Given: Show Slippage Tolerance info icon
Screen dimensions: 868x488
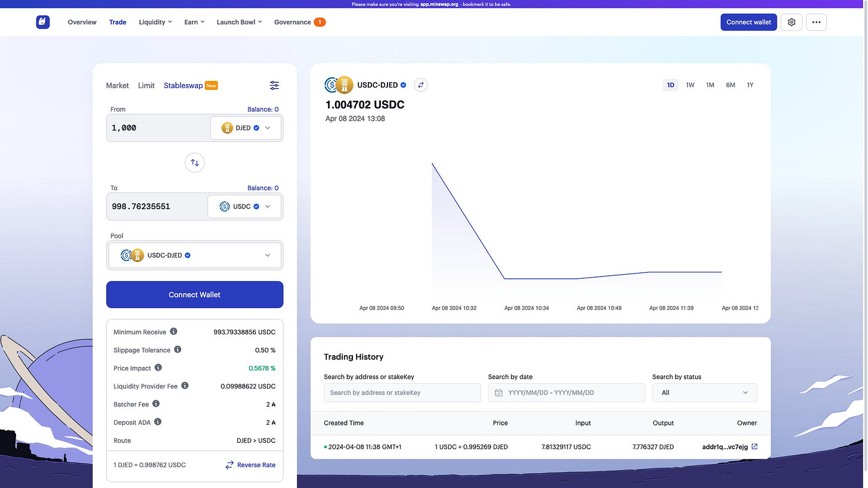Looking at the screenshot, I should pyautogui.click(x=178, y=350).
